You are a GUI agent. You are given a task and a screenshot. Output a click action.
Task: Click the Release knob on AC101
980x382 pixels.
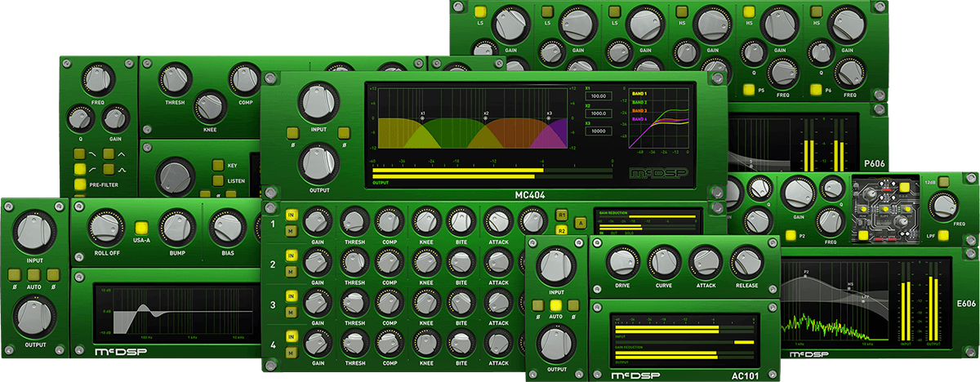tap(746, 260)
